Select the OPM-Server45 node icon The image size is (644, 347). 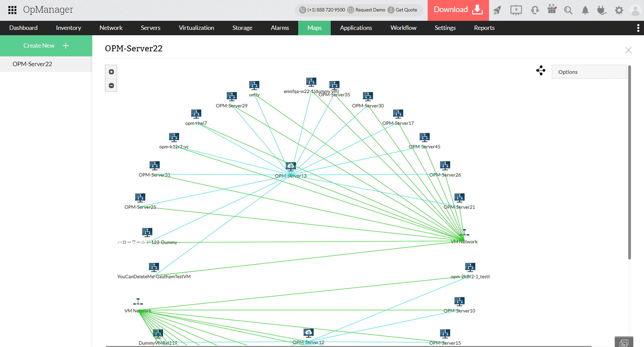(425, 137)
